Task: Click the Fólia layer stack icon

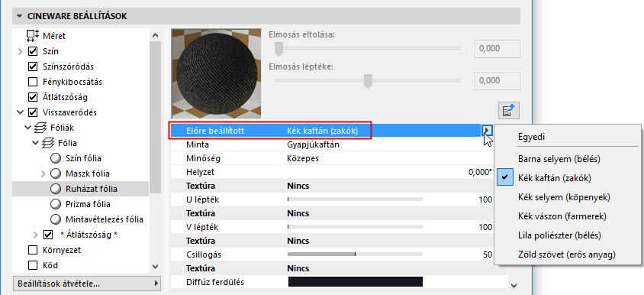Action: click(48, 143)
